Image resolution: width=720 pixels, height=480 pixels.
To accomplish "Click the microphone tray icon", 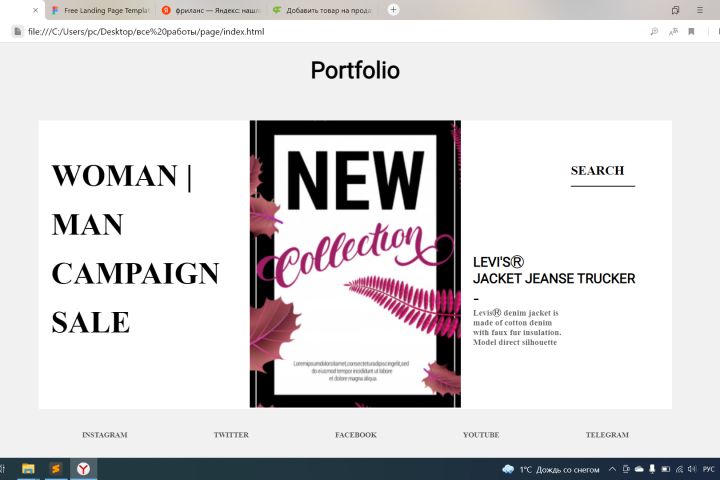I will [652, 469].
